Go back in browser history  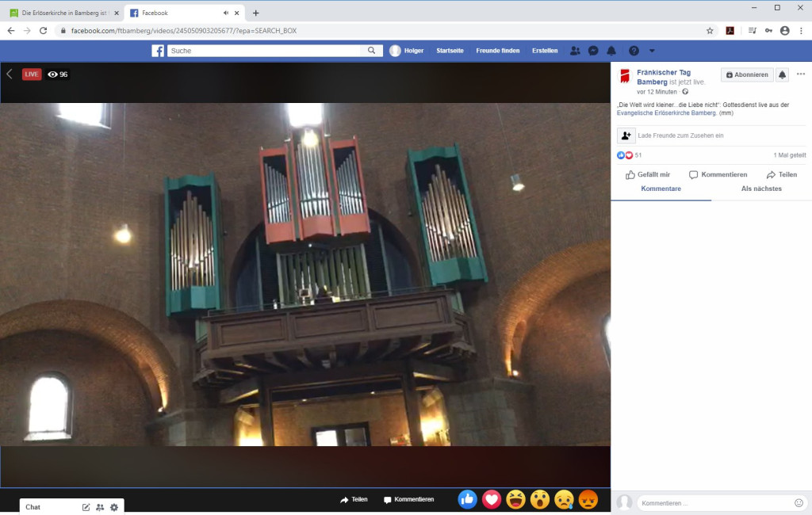tap(11, 31)
